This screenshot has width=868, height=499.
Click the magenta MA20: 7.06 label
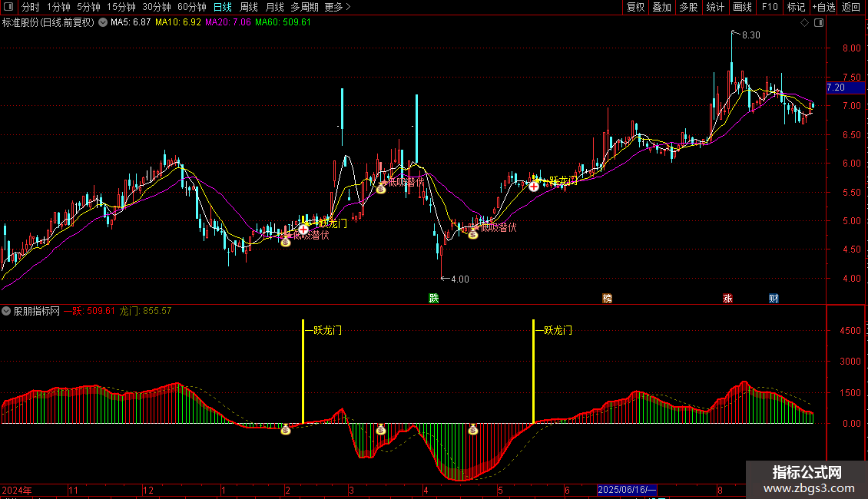pos(228,22)
